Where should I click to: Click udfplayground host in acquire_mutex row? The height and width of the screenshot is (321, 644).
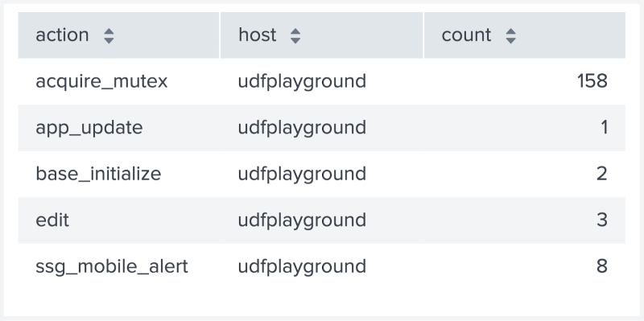[302, 81]
